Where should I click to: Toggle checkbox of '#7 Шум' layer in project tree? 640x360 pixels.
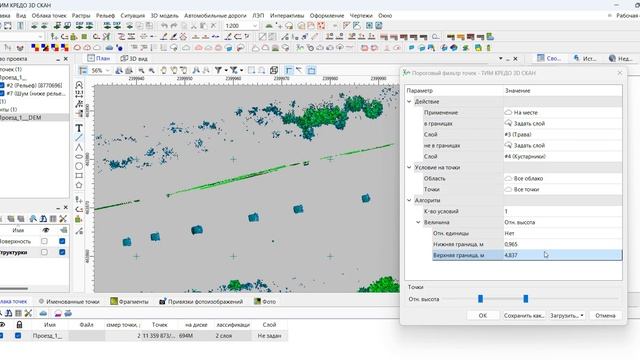coord(2,93)
